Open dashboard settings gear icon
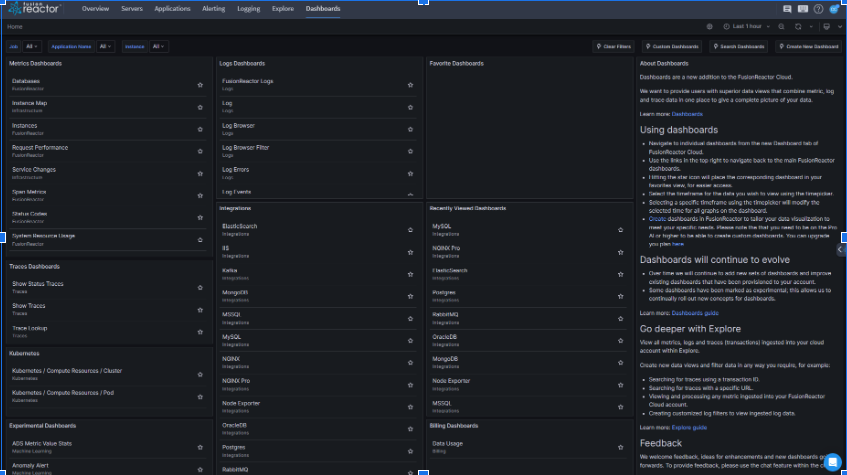 tap(709, 26)
